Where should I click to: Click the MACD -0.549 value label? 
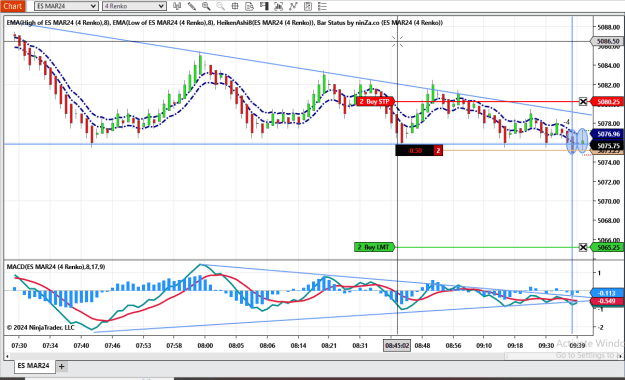tap(607, 301)
